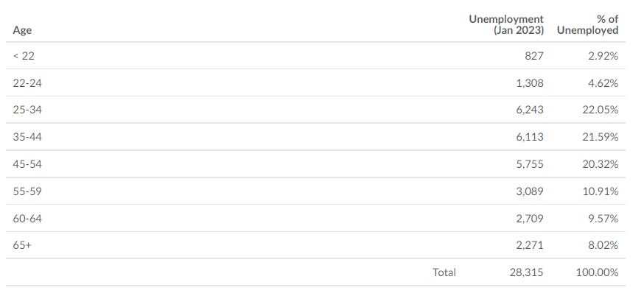Viewport: 644px width, 307px height.
Task: Select the 35-44 age row label
Action: point(27,137)
